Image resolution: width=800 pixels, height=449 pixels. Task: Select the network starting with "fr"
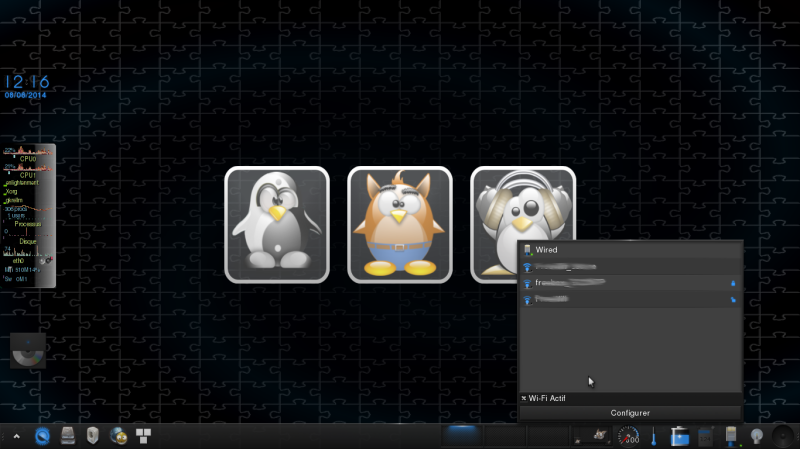631,283
